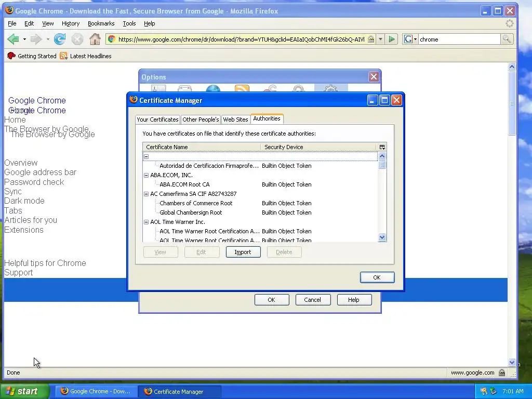Open the forward history dropdown arrow
The width and height of the screenshot is (532, 399).
48,39
